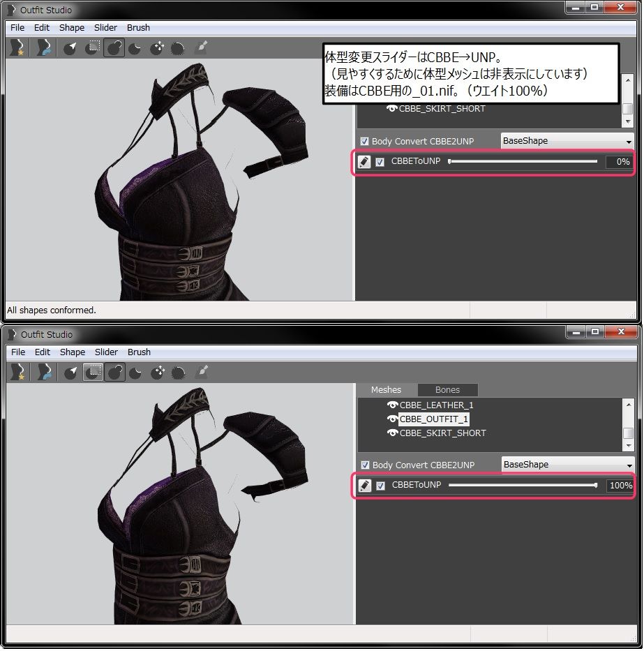
Task: Select the Mask brush in top window
Action: point(92,48)
